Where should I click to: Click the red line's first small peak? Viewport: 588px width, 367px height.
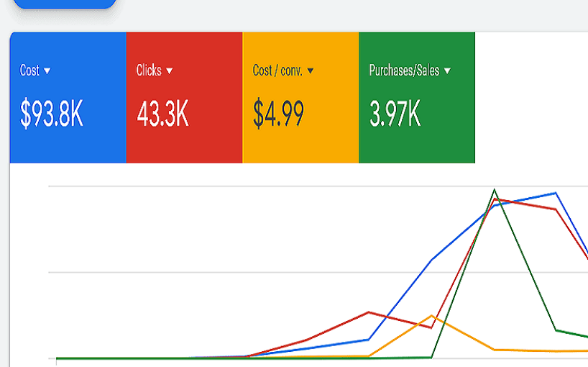coord(369,312)
